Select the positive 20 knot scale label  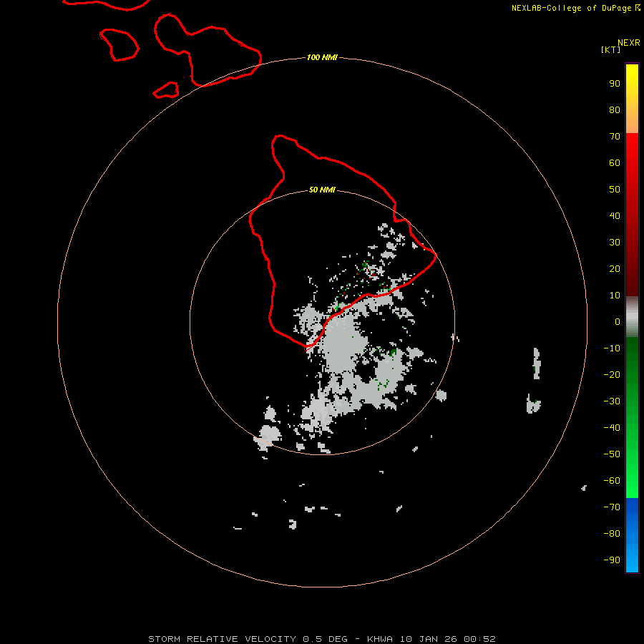pos(615,269)
